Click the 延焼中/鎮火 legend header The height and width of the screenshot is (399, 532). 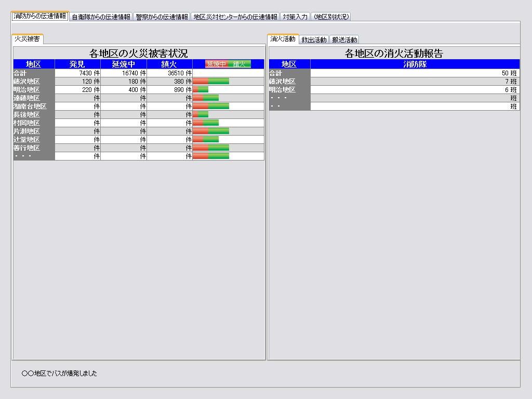tap(228, 64)
